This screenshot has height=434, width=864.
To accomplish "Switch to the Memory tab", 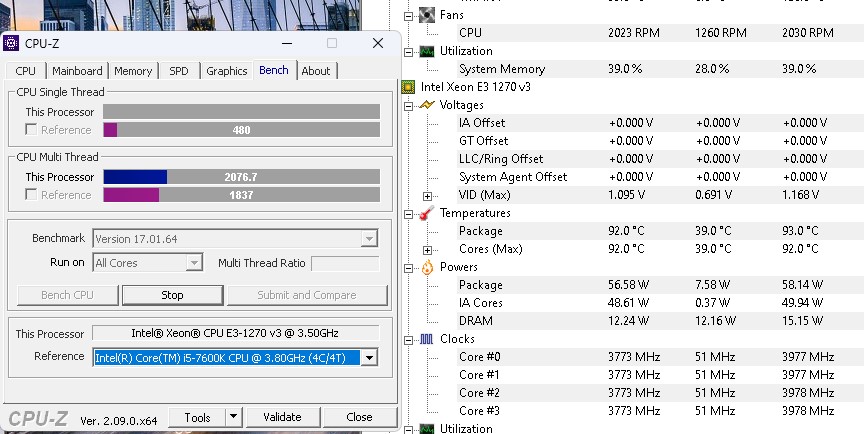I will pyautogui.click(x=133, y=71).
